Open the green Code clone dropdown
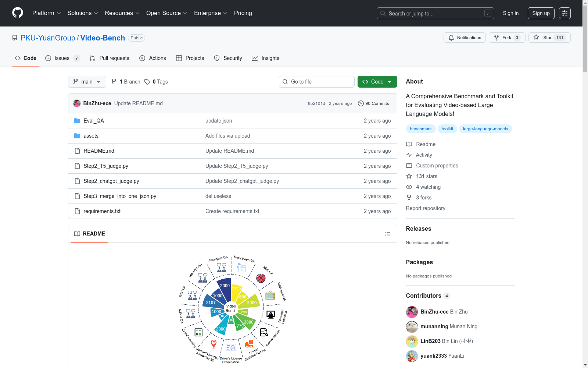Image resolution: width=588 pixels, height=368 pixels. pos(377,82)
